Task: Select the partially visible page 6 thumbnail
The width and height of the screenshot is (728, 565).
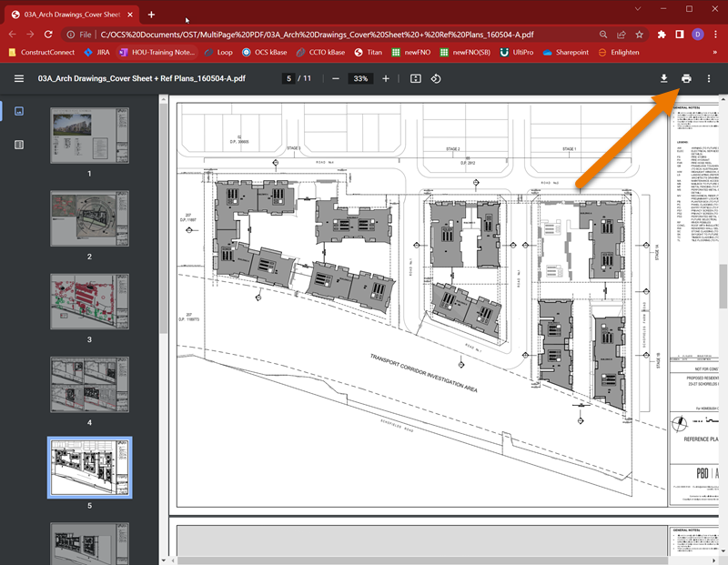Action: coord(89,544)
